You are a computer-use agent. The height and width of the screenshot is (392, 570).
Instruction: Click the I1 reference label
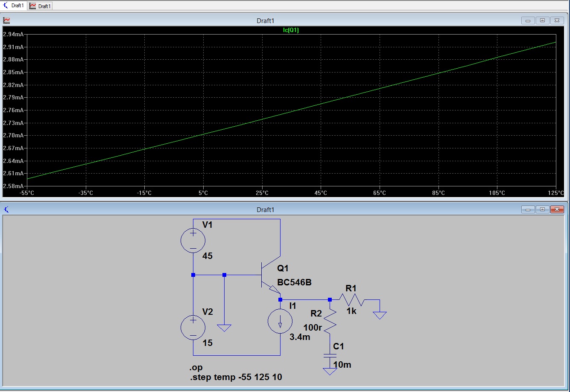(x=292, y=305)
